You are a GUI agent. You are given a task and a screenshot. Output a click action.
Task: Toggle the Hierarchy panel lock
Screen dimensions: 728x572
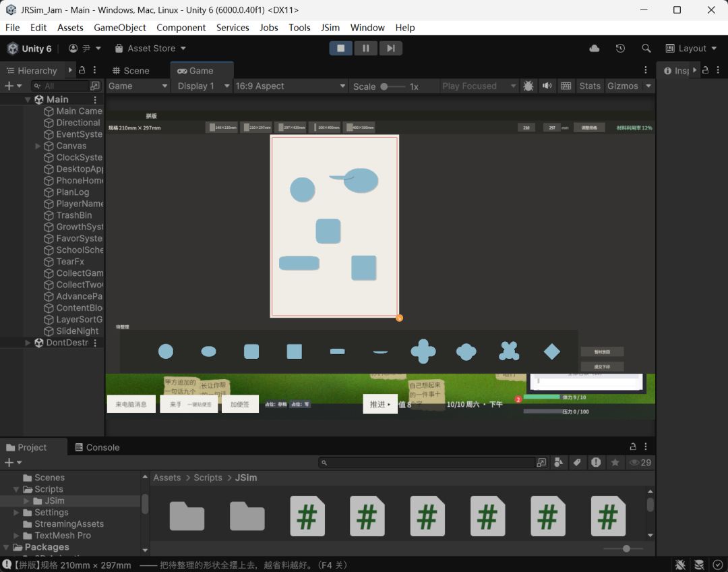coord(82,70)
